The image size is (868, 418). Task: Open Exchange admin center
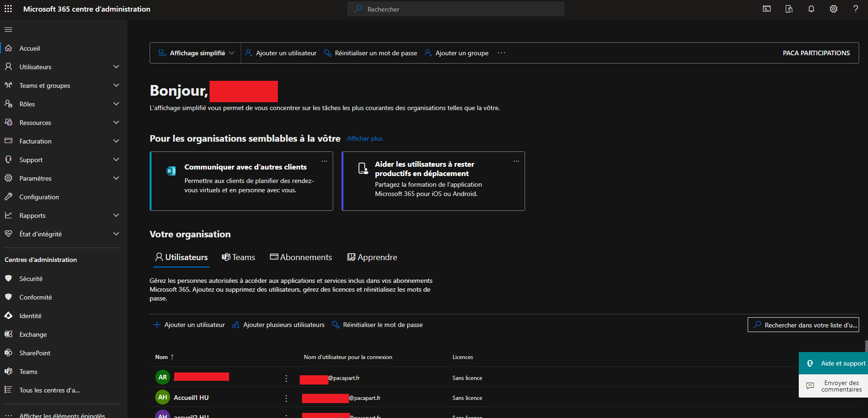click(33, 334)
